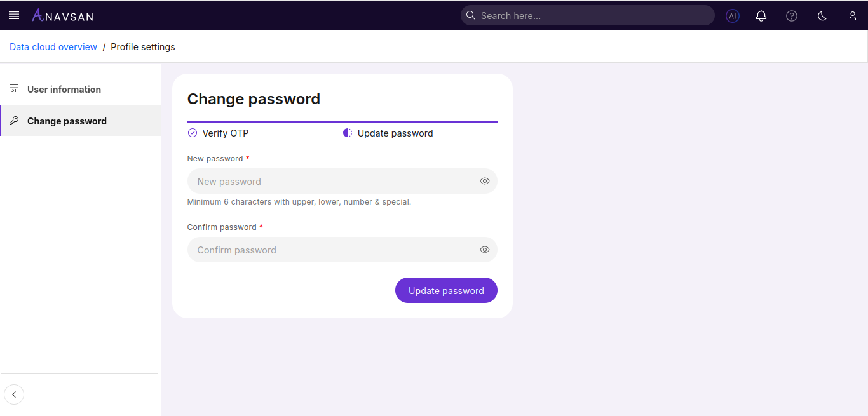868x416 pixels.
Task: Toggle dark mode with the moon icon
Action: (x=822, y=15)
